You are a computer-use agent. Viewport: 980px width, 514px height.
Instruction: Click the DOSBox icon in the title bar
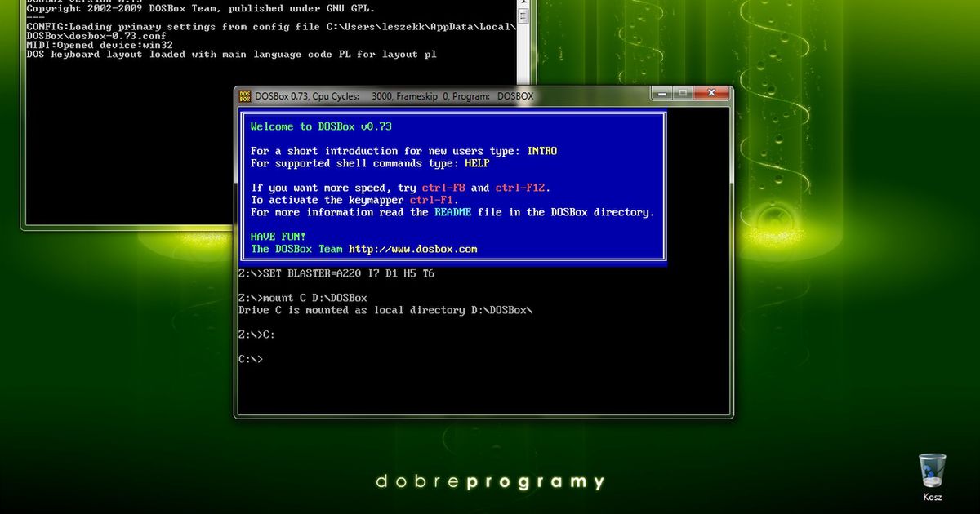244,96
